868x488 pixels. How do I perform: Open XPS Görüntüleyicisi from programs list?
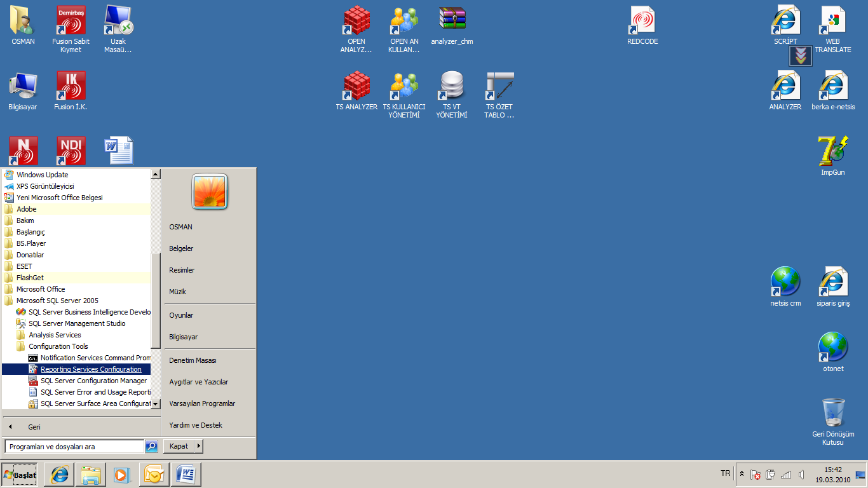pos(76,186)
